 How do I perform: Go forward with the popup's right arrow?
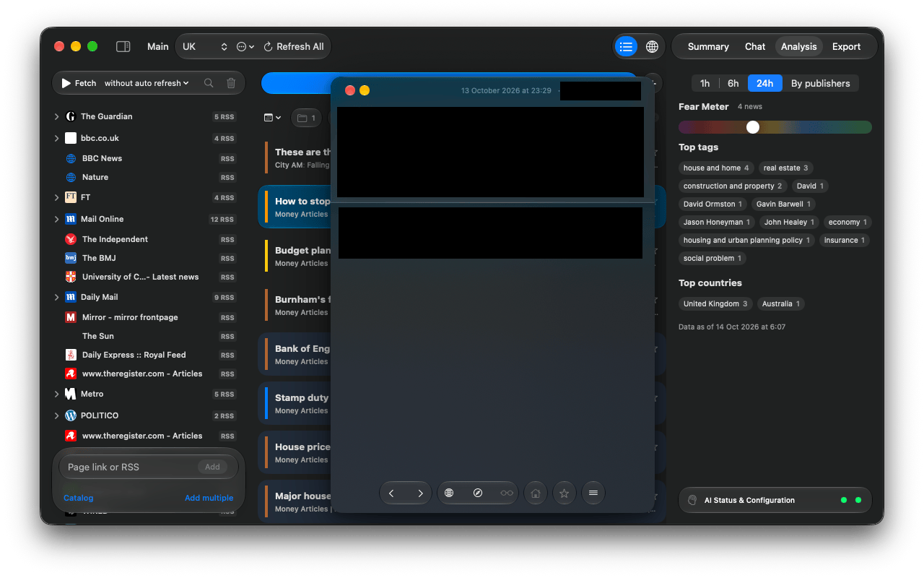pos(420,493)
